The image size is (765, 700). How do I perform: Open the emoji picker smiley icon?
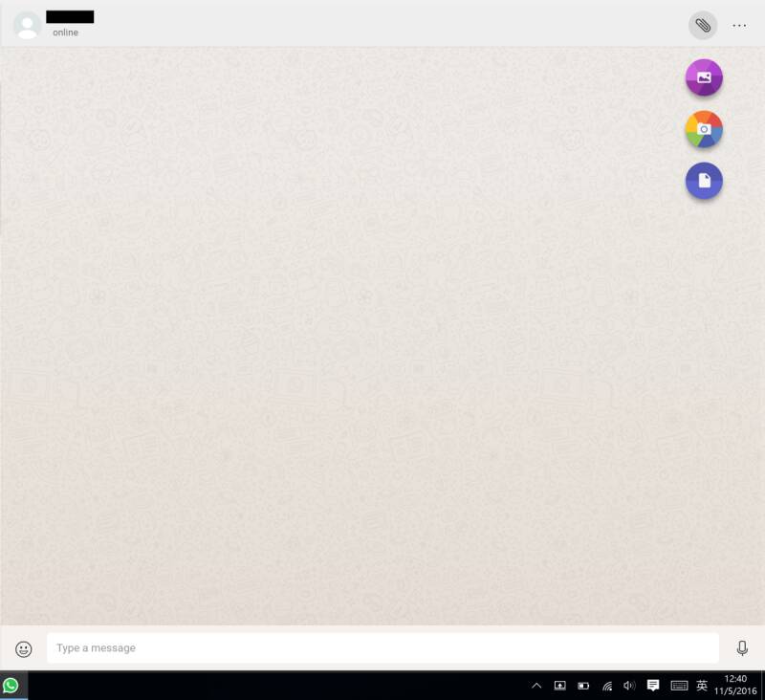coord(23,648)
